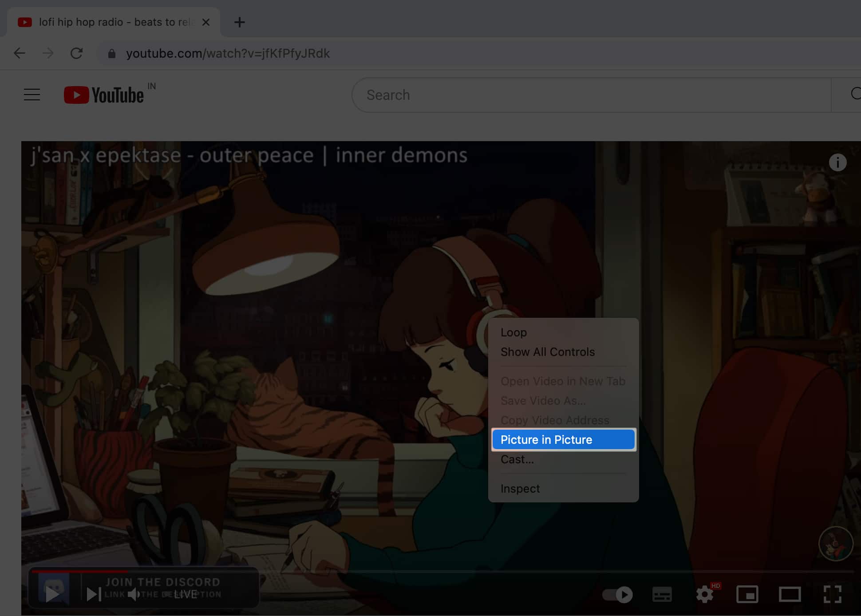Open the video info card icon
The height and width of the screenshot is (616, 861).
pos(837,162)
